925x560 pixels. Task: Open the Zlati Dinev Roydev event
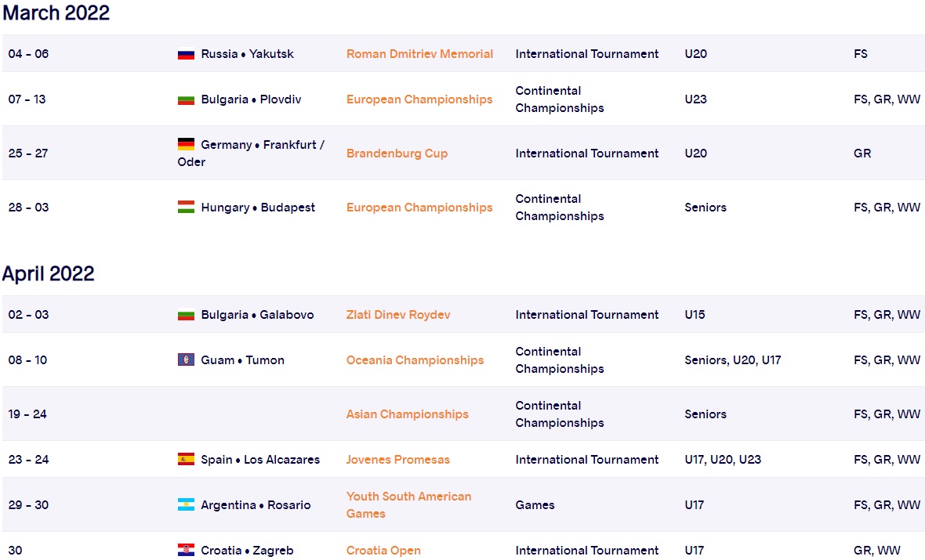click(398, 315)
